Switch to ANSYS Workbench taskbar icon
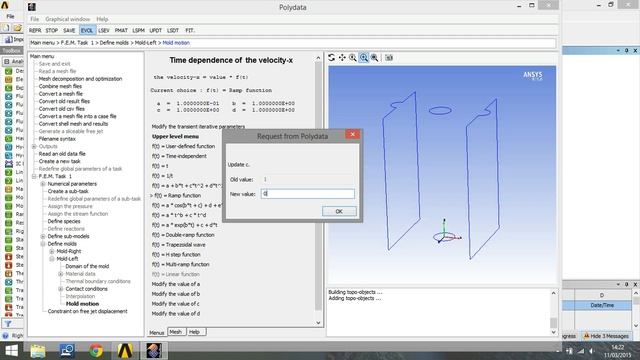 (x=125, y=351)
